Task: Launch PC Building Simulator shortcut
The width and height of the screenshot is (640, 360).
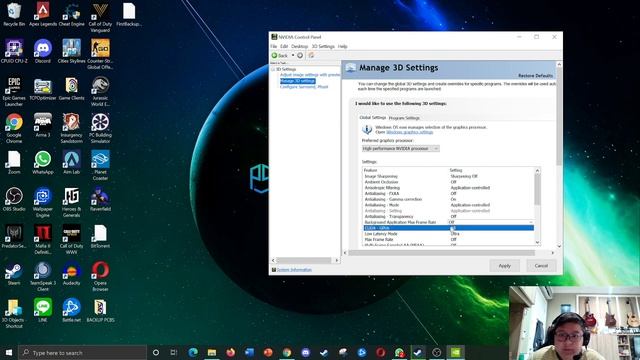Action: click(100, 128)
